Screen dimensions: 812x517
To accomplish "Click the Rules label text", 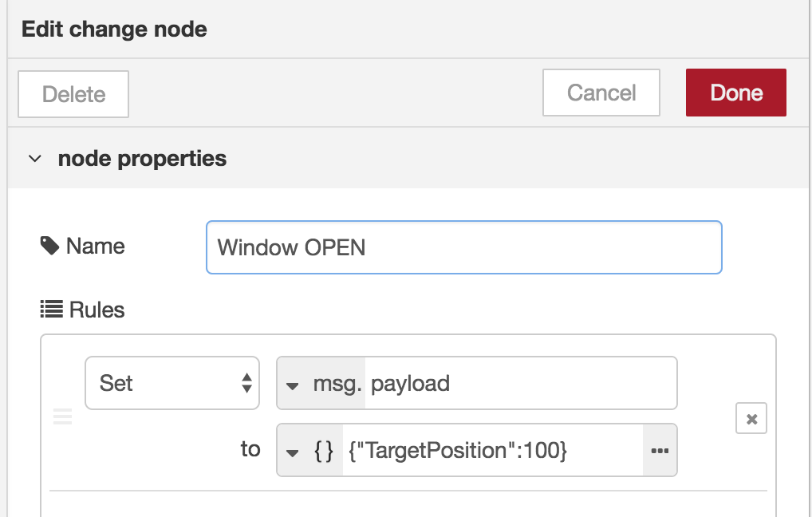I will (97, 310).
